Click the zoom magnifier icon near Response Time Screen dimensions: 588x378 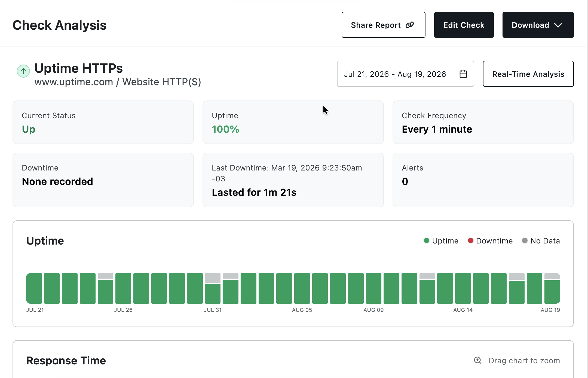tap(478, 360)
